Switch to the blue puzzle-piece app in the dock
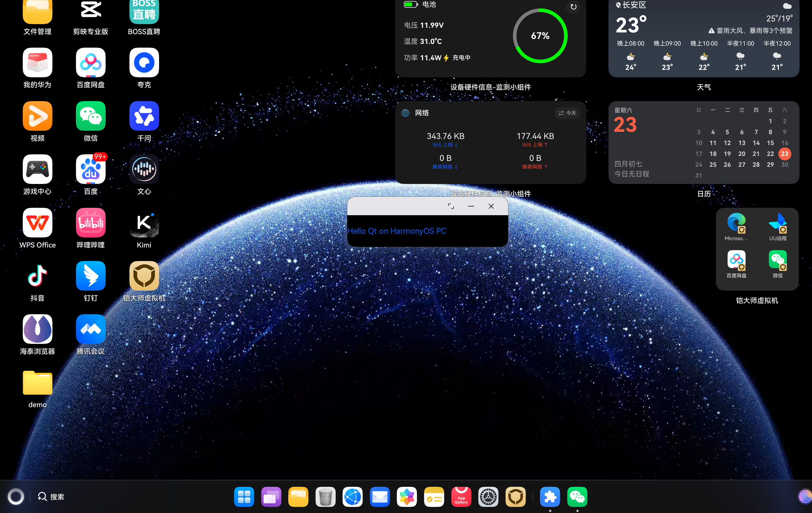This screenshot has height=513, width=812. (550, 497)
